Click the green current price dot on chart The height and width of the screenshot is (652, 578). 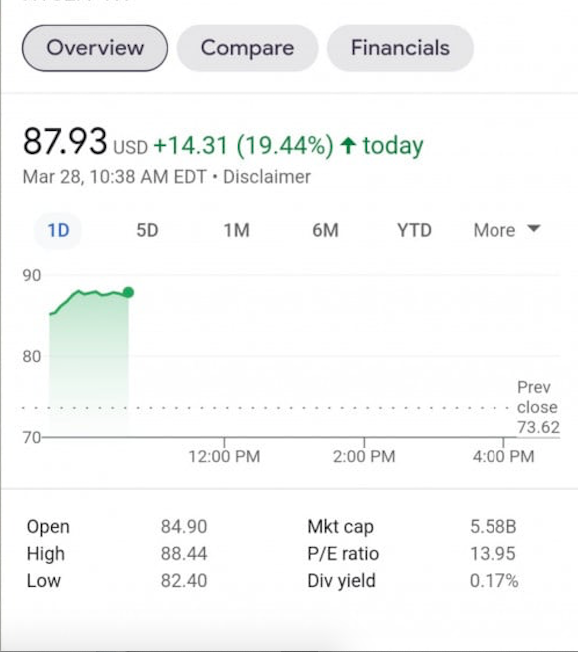pos(128,292)
